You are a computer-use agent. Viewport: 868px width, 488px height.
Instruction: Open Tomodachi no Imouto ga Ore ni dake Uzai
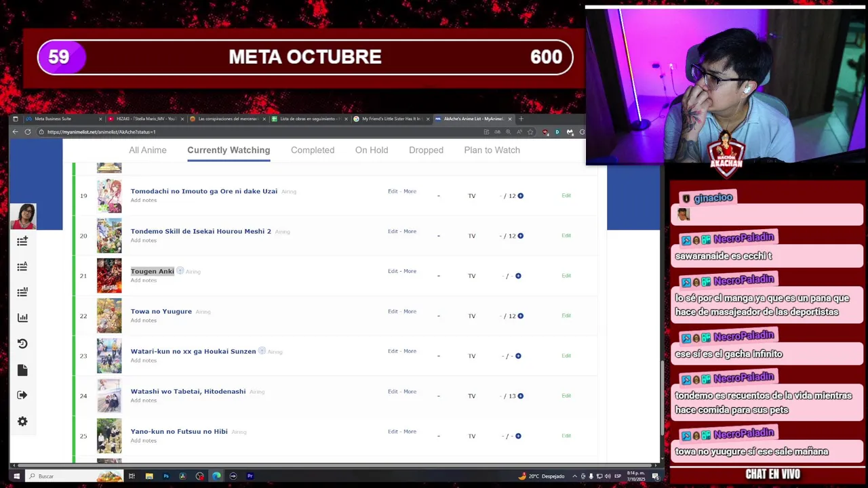(x=204, y=191)
